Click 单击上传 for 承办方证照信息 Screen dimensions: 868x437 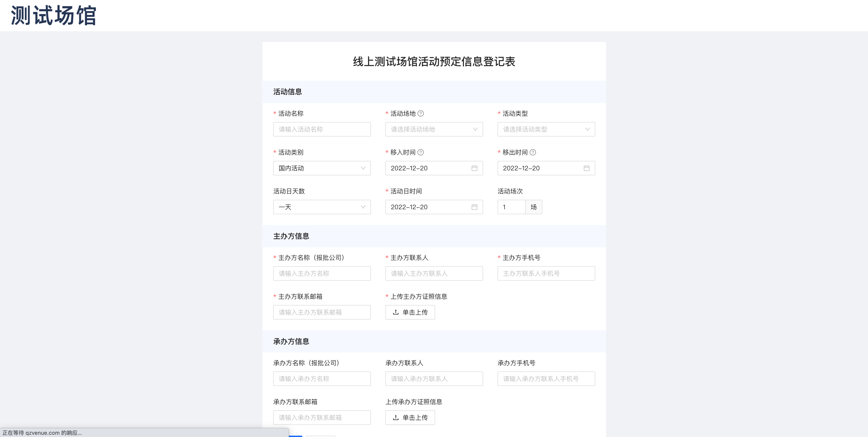click(410, 418)
